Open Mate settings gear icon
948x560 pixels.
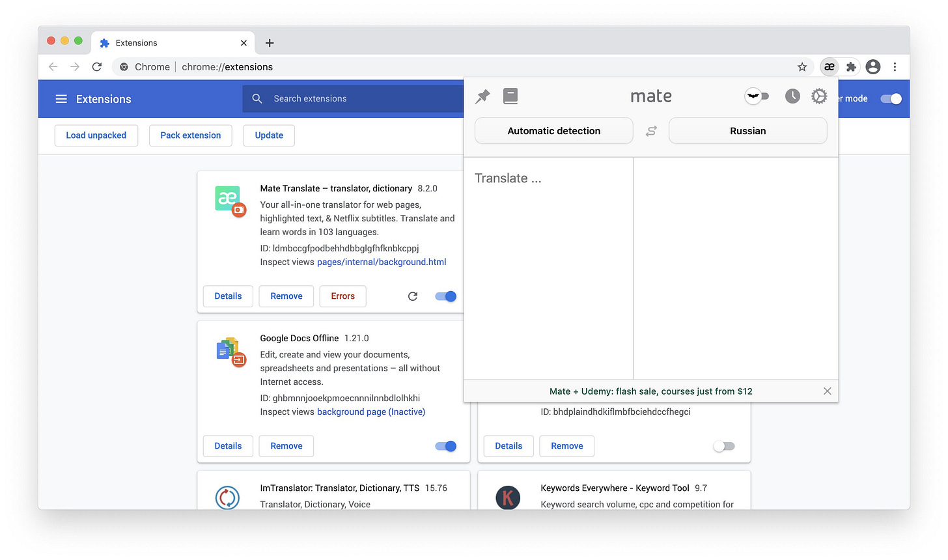[819, 96]
